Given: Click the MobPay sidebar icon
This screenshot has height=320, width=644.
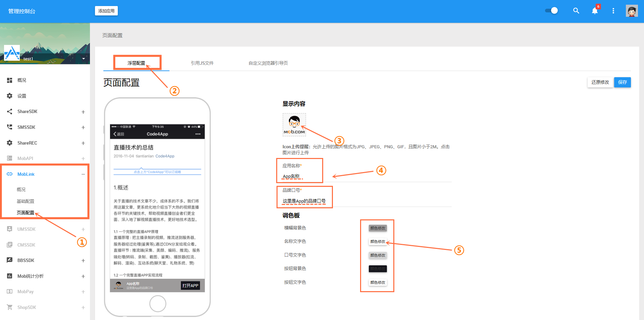Looking at the screenshot, I should (9, 291).
